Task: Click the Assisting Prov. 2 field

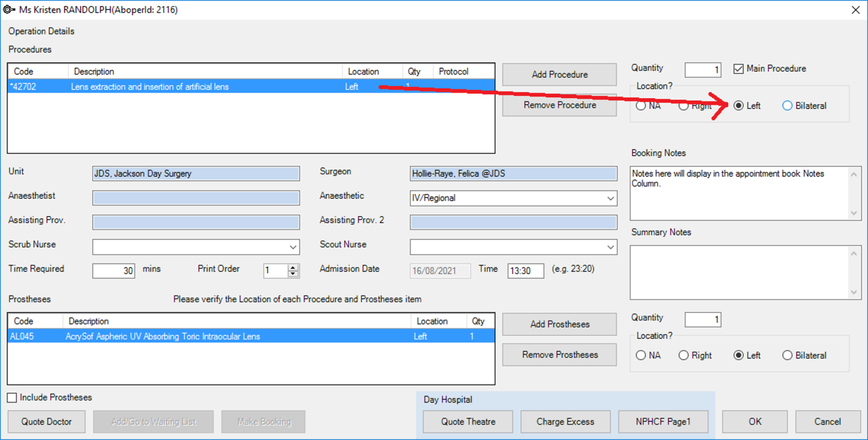Action: pos(513,222)
